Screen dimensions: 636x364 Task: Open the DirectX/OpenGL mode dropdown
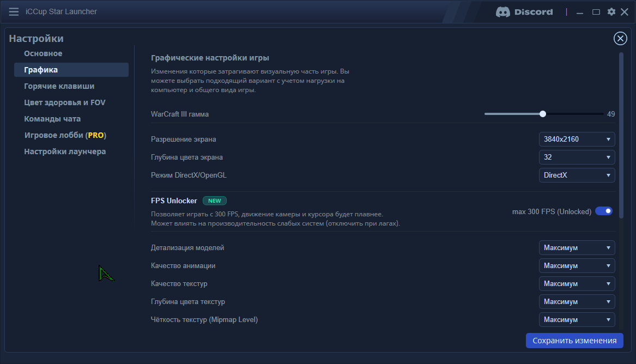pyautogui.click(x=577, y=175)
